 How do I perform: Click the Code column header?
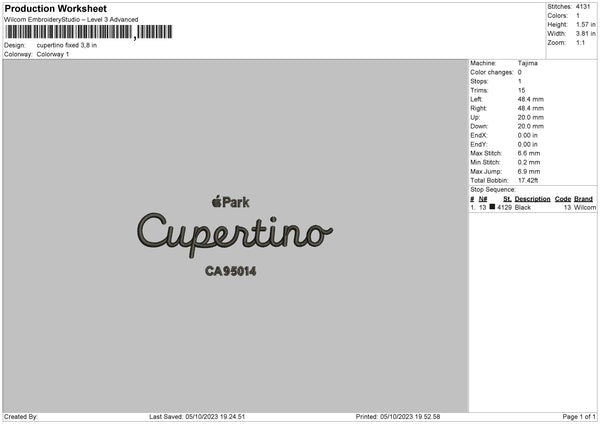pos(563,199)
